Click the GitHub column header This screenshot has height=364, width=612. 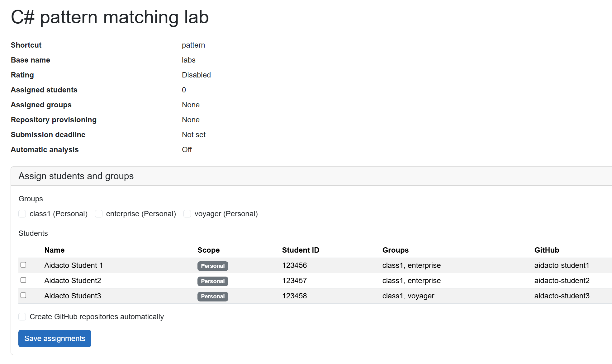(x=547, y=250)
